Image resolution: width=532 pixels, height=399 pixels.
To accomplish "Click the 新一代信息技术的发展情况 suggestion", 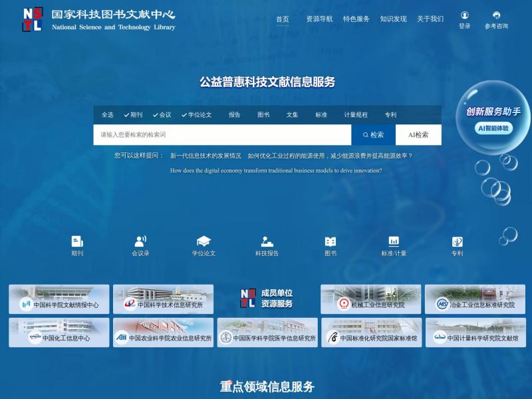I will [205, 156].
